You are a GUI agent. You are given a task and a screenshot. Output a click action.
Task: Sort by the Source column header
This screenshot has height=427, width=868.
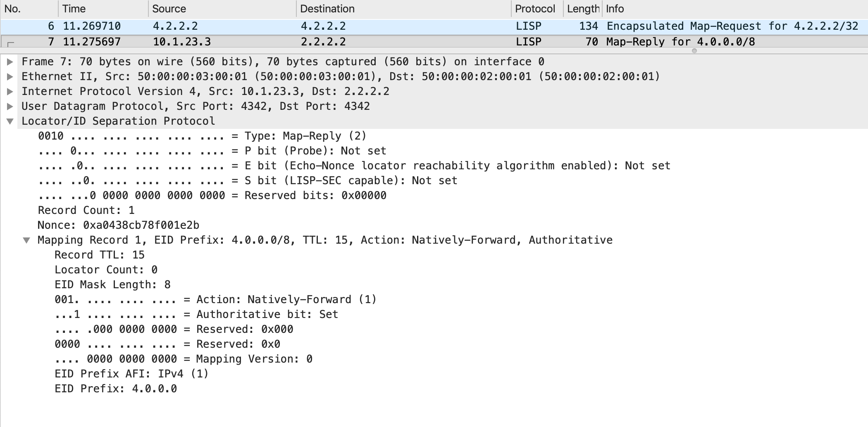click(x=222, y=9)
